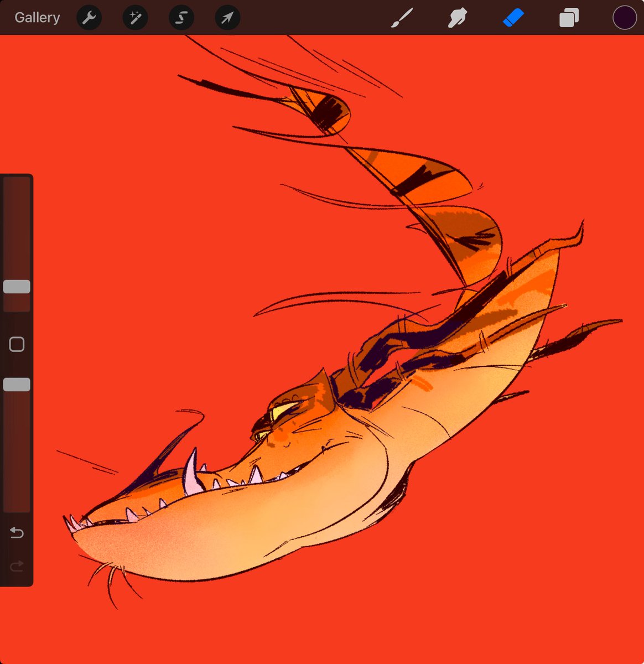The image size is (644, 664).
Task: Click the brush opacity slider handle
Action: 17,385
